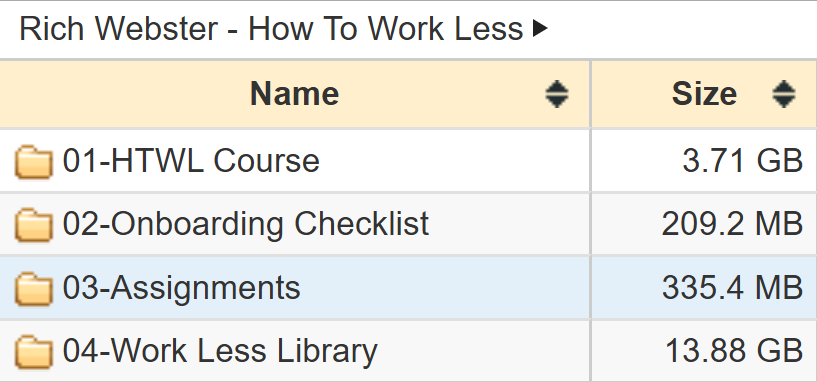817x382 pixels.
Task: Click the Rich Webster - How To Work Less breadcrumb
Action: click(x=271, y=29)
